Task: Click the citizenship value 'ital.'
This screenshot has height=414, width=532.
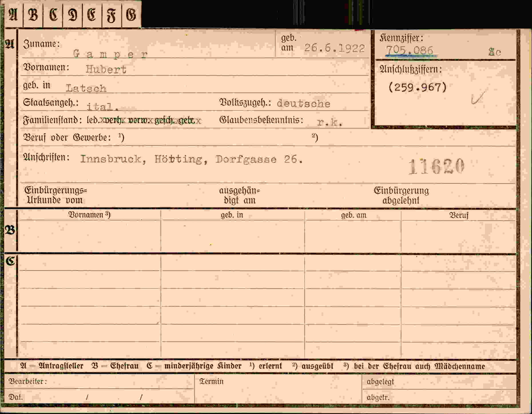Action: tap(103, 106)
